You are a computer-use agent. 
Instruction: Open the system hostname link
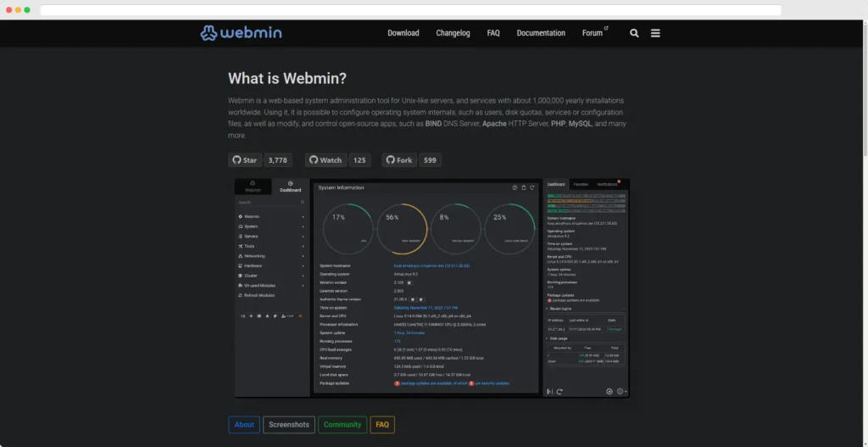pyautogui.click(x=431, y=265)
